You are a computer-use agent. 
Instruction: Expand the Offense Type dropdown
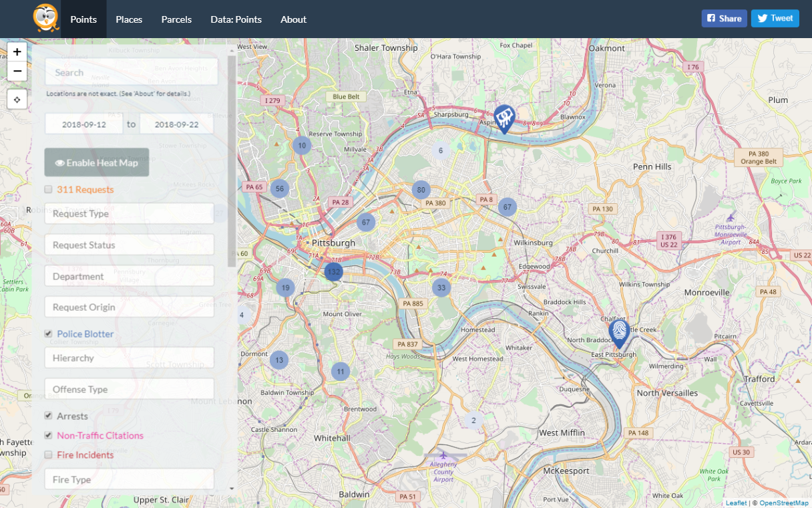coord(129,389)
